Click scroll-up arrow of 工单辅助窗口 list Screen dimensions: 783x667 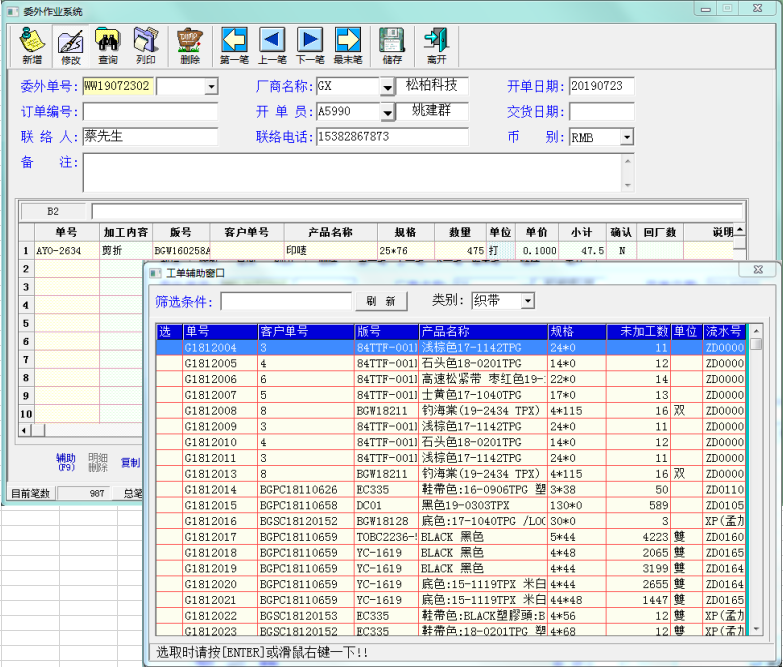pos(756,331)
